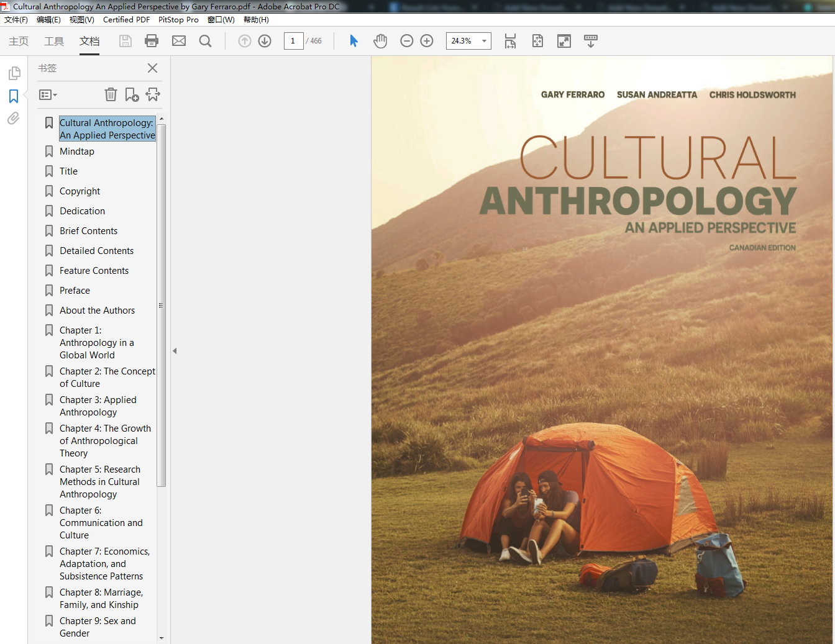
Task: Click fit one full page icon
Action: [x=537, y=41]
